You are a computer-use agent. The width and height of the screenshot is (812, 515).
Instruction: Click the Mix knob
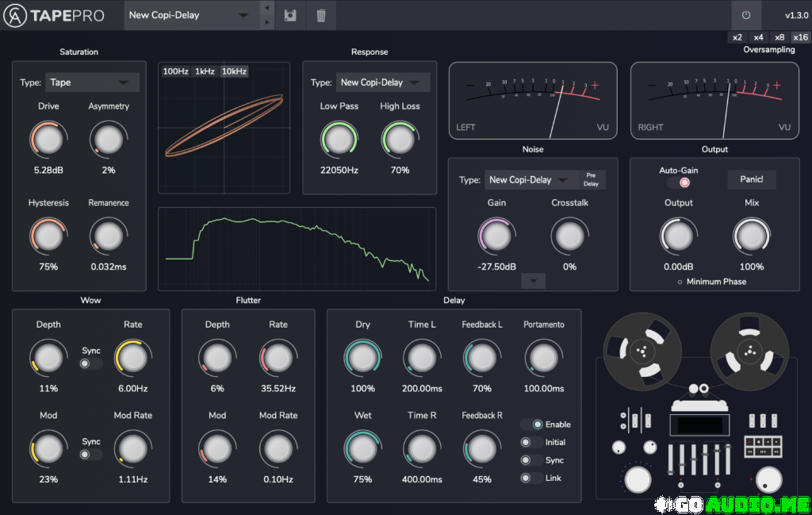752,236
